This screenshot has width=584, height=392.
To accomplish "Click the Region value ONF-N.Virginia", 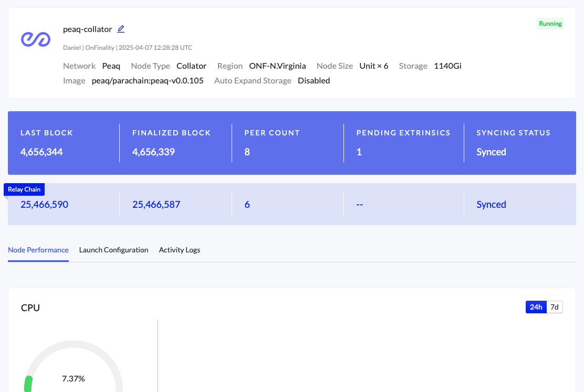I will pos(277,66).
